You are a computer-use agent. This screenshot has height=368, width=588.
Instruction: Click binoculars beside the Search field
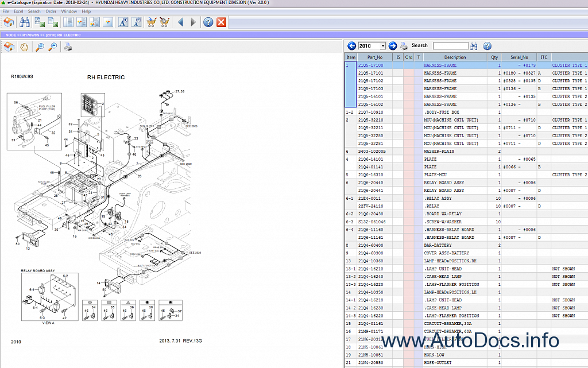click(x=474, y=46)
